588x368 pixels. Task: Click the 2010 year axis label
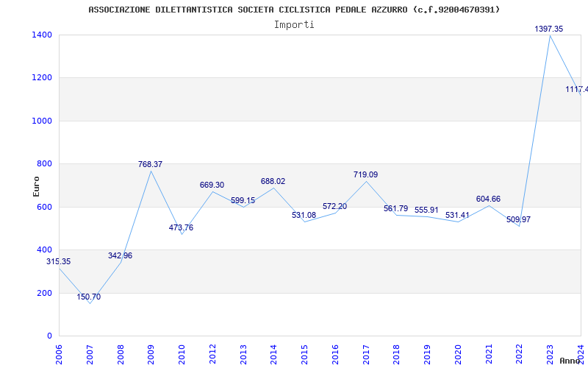point(182,355)
